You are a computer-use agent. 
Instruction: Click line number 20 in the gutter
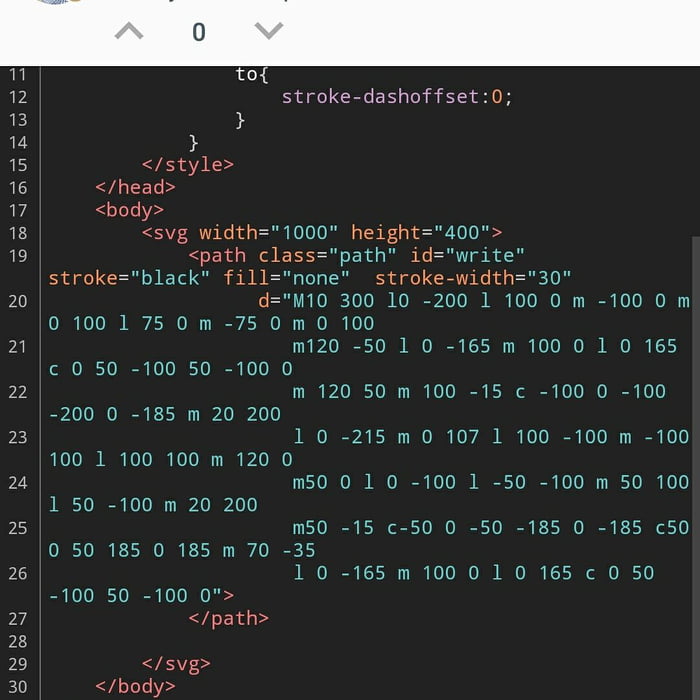[18, 301]
